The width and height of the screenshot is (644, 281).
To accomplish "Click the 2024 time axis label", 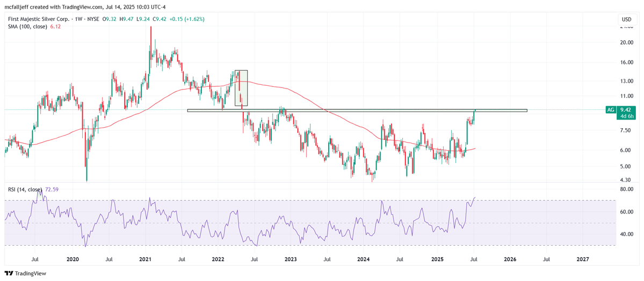I will point(364,259).
